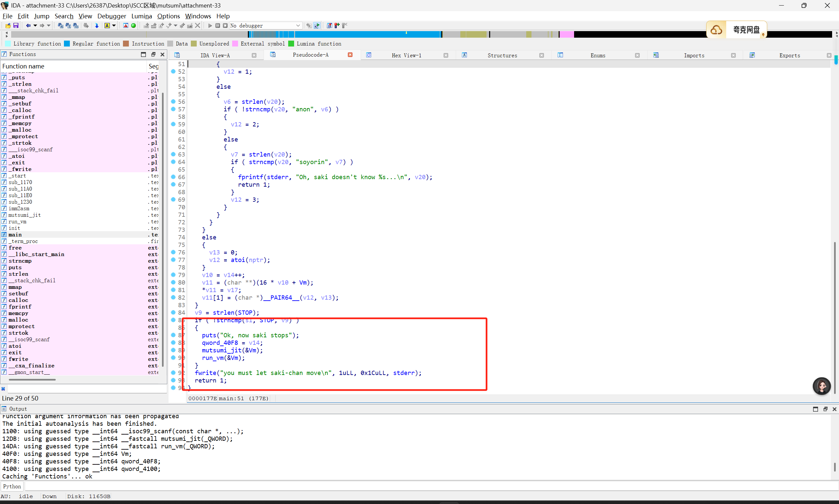839x504 pixels.
Task: Switch to the Hex View-1 tab
Action: [406, 55]
